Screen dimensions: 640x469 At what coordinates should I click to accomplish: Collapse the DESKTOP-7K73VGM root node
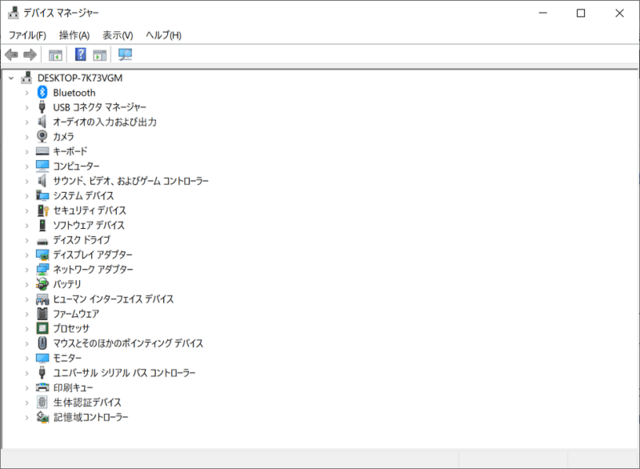[11, 78]
